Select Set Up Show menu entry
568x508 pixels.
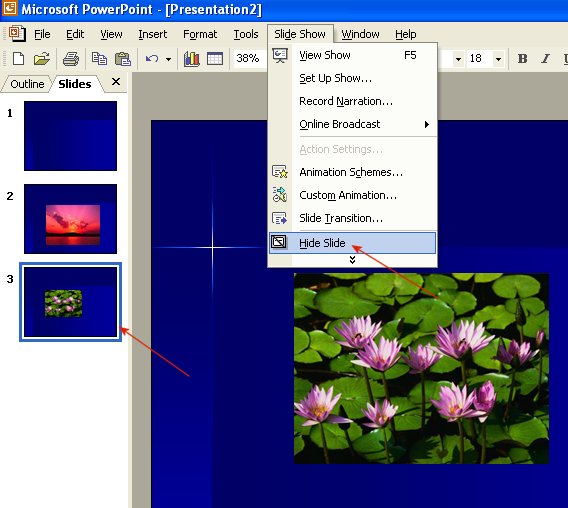click(352, 78)
